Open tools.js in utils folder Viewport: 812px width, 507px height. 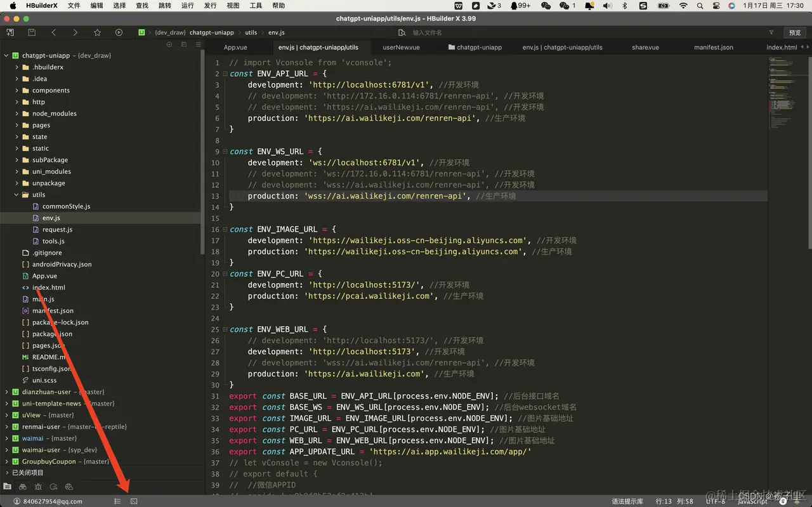coord(53,241)
